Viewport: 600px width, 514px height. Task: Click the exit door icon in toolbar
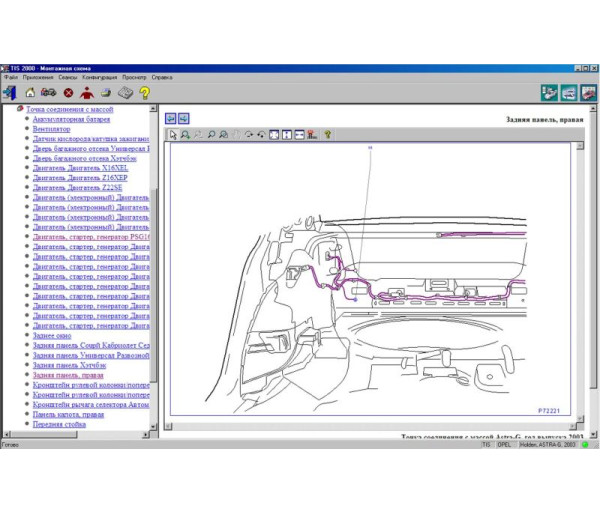(x=10, y=93)
